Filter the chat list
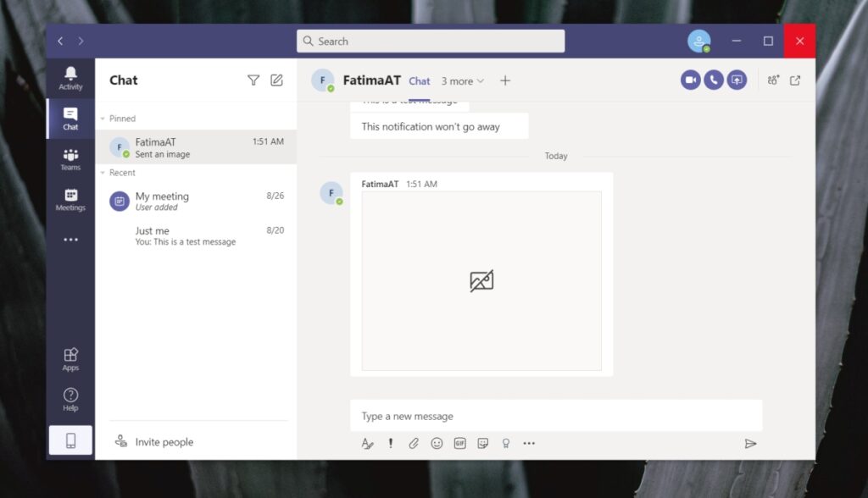The height and width of the screenshot is (498, 868). pyautogui.click(x=253, y=80)
